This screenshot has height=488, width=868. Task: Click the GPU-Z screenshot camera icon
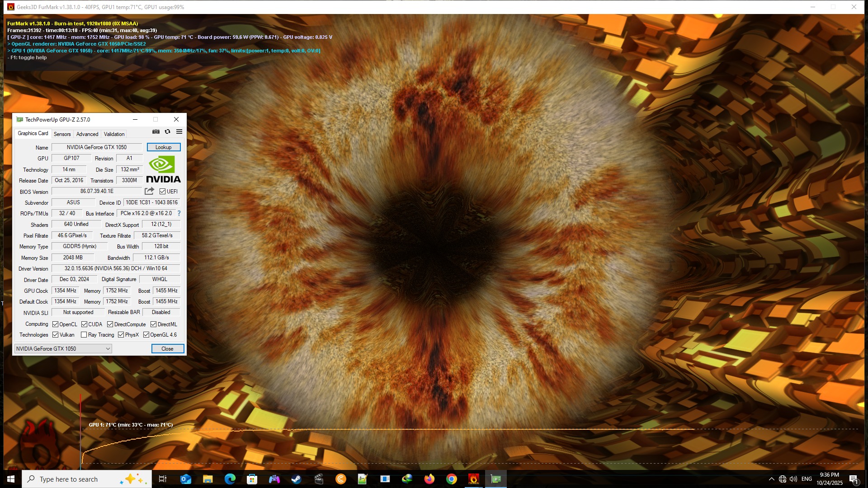click(x=156, y=132)
